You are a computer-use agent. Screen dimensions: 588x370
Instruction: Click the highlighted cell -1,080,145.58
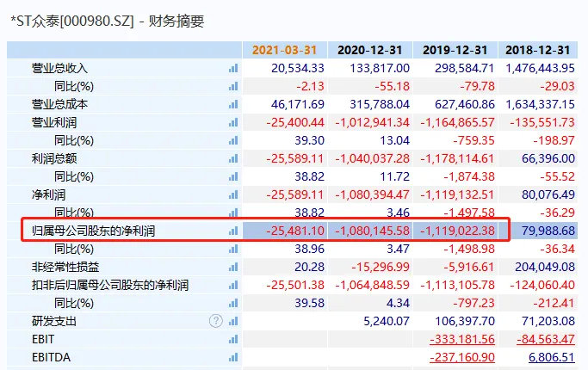[373, 231]
